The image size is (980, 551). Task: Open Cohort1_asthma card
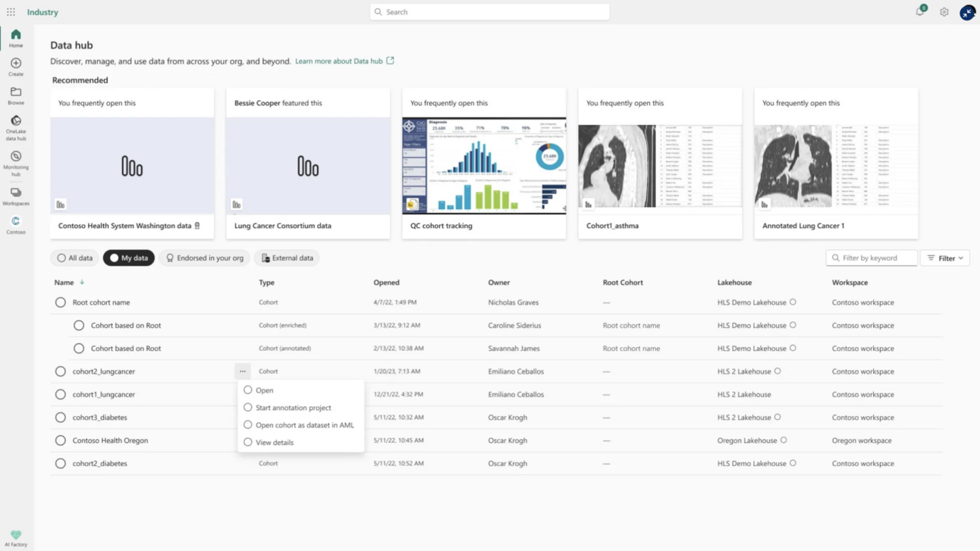tap(660, 164)
